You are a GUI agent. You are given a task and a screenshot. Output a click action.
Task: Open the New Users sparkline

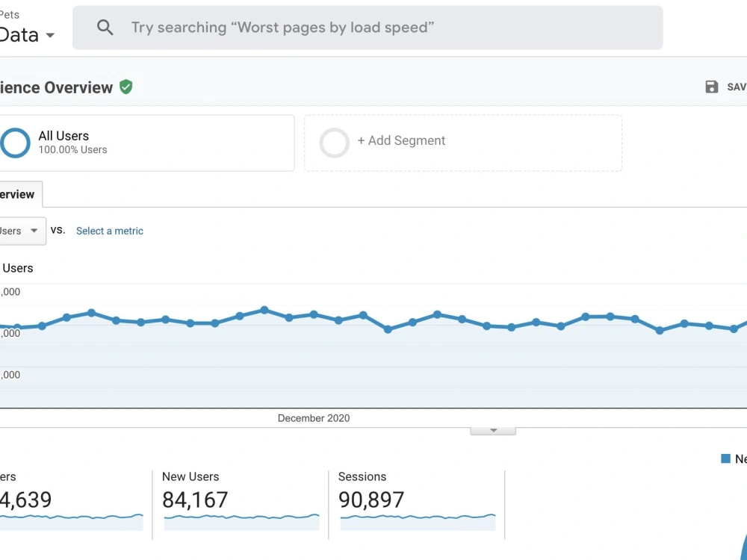tap(241, 522)
